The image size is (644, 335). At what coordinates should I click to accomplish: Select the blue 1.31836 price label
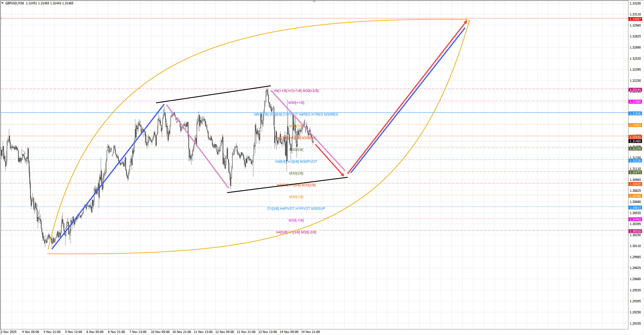[x=635, y=114]
